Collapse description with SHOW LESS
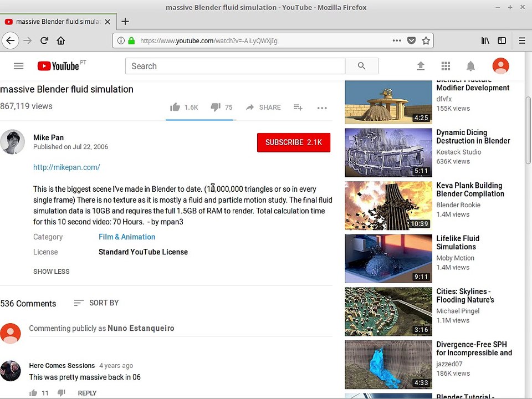532x399 pixels. [x=51, y=272]
